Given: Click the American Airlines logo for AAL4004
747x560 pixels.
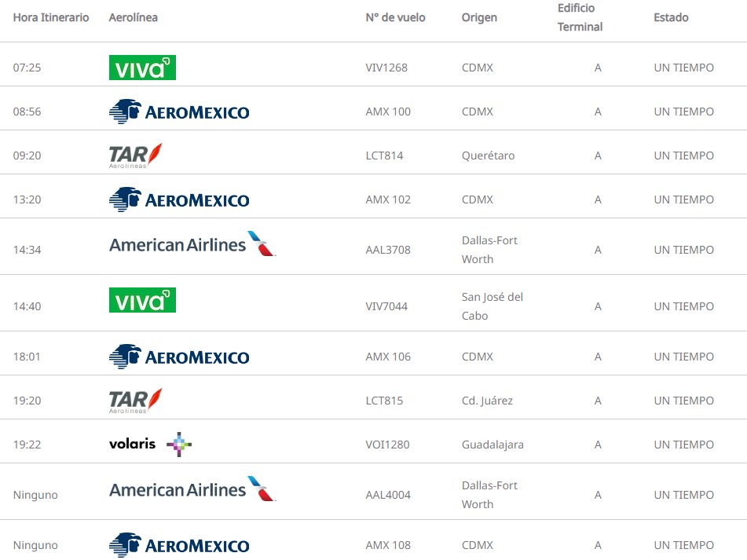Looking at the screenshot, I should pos(192,490).
